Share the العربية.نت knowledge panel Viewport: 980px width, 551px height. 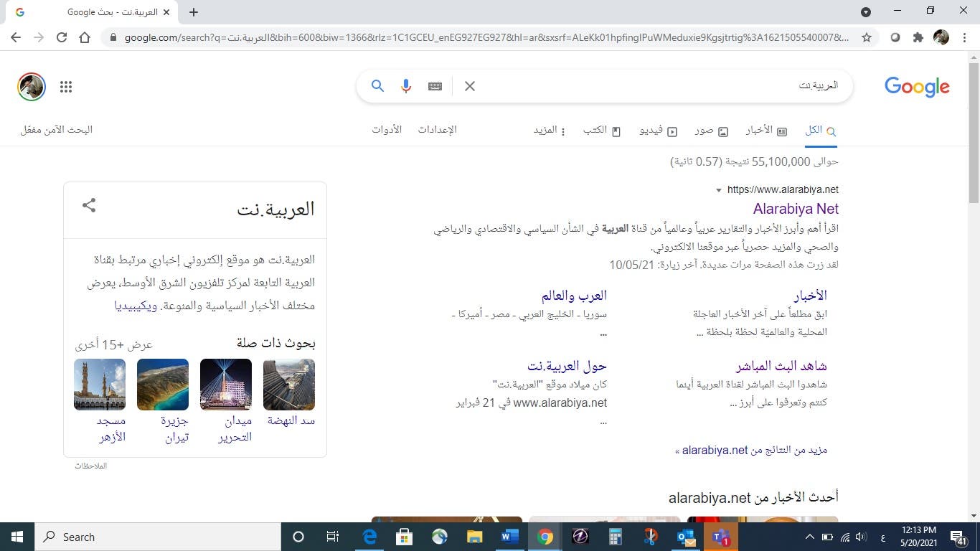[89, 205]
